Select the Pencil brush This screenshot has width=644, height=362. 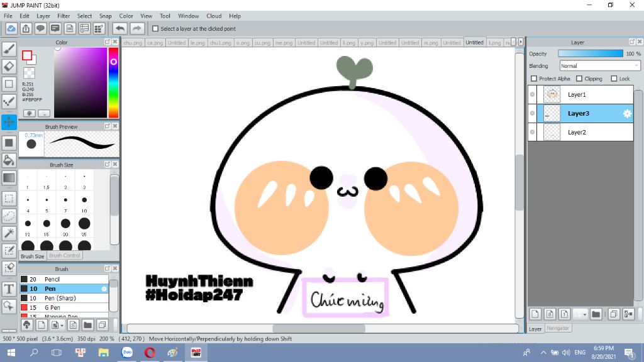(64, 279)
